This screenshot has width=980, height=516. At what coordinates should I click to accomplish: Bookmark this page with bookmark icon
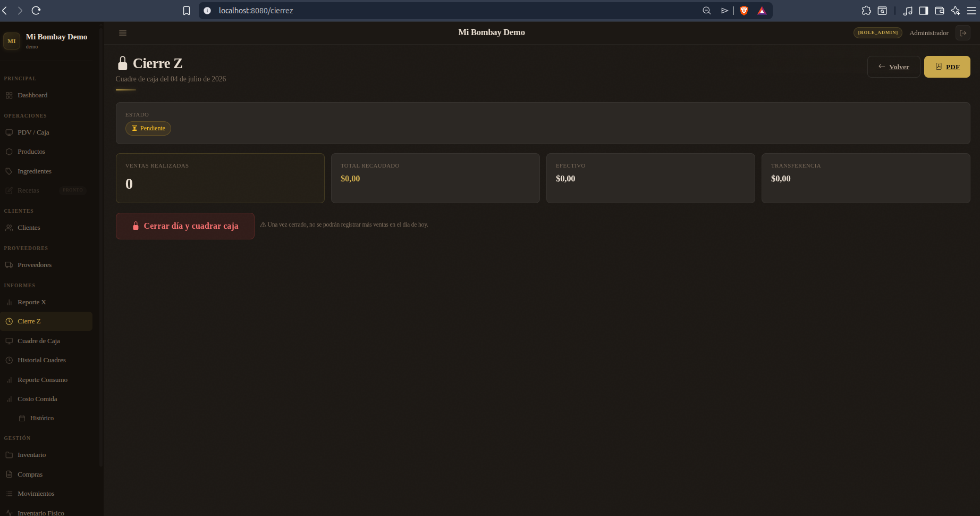[187, 11]
